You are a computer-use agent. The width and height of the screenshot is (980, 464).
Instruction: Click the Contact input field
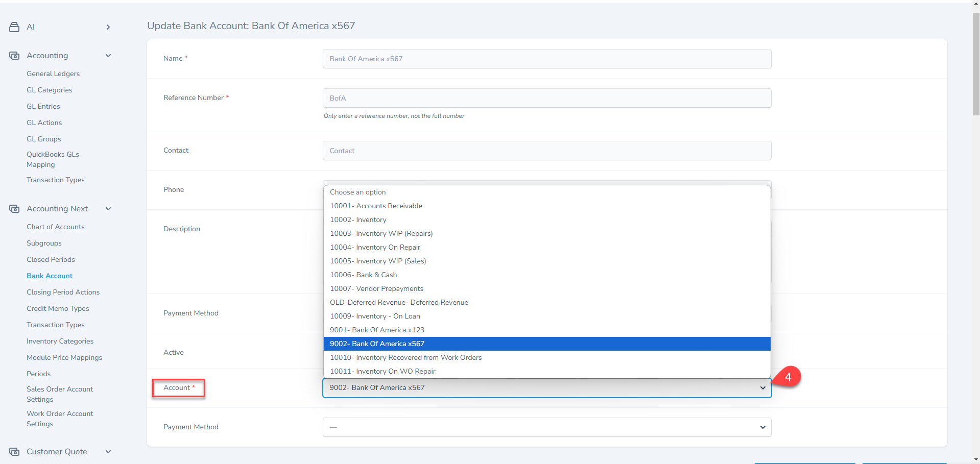pyautogui.click(x=546, y=151)
